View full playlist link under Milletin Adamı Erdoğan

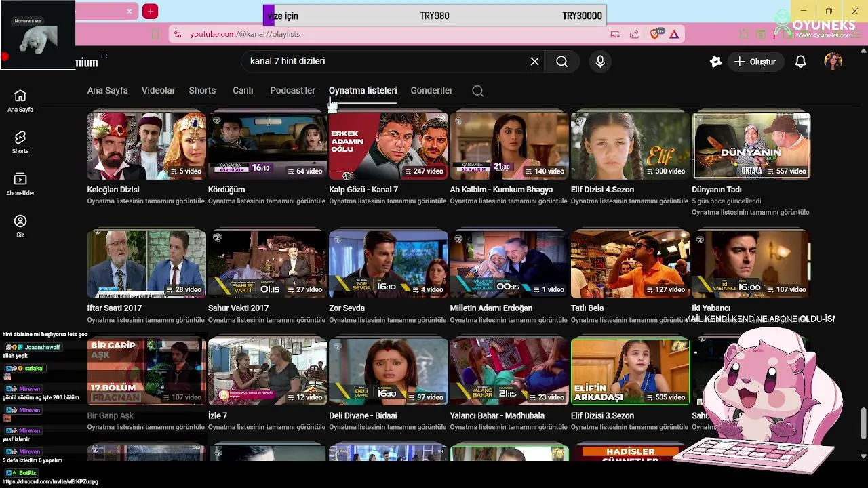509,320
